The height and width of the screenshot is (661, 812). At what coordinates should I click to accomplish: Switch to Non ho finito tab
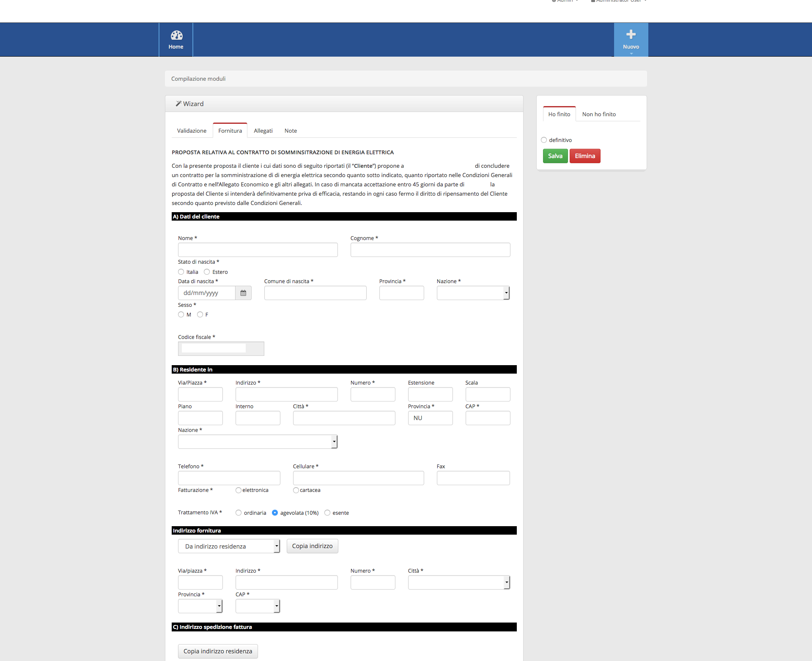tap(598, 114)
